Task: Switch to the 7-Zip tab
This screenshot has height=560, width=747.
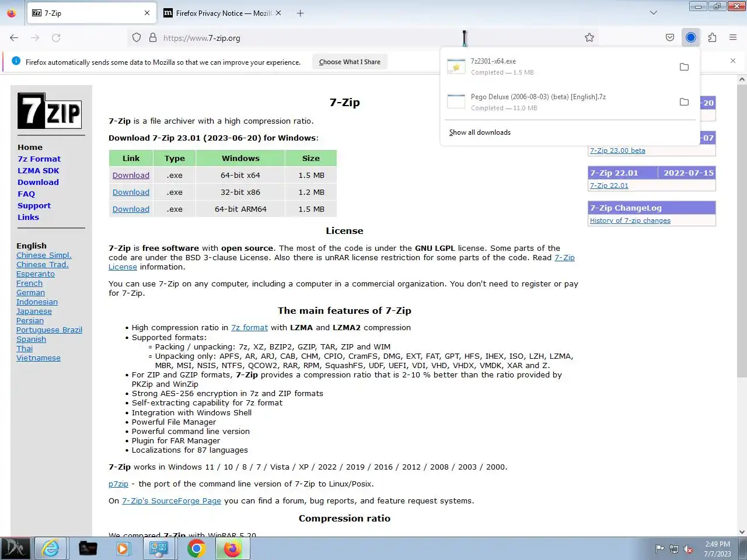Action: pyautogui.click(x=92, y=13)
